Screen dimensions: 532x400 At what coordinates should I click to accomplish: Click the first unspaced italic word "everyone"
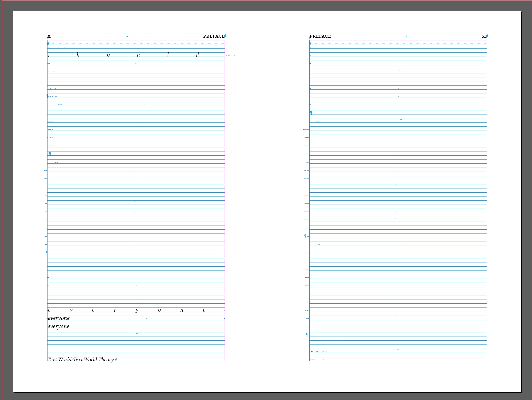coord(59,318)
